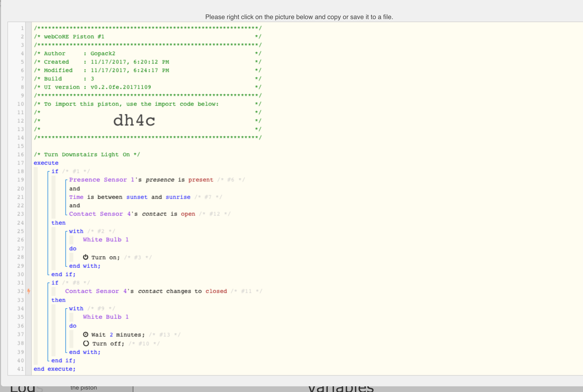Image resolution: width=583 pixels, height=392 pixels.
Task: Click 'with' on line 34
Action: pyautogui.click(x=76, y=309)
